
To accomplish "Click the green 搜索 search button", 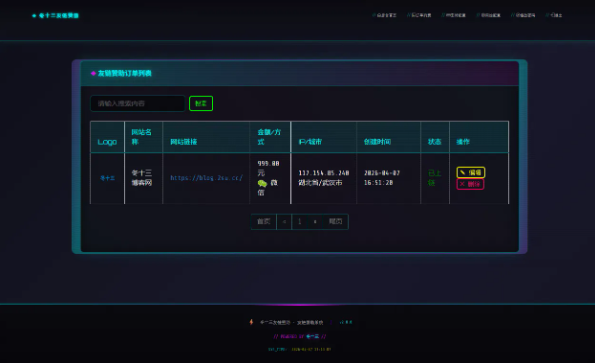I will [x=201, y=104].
